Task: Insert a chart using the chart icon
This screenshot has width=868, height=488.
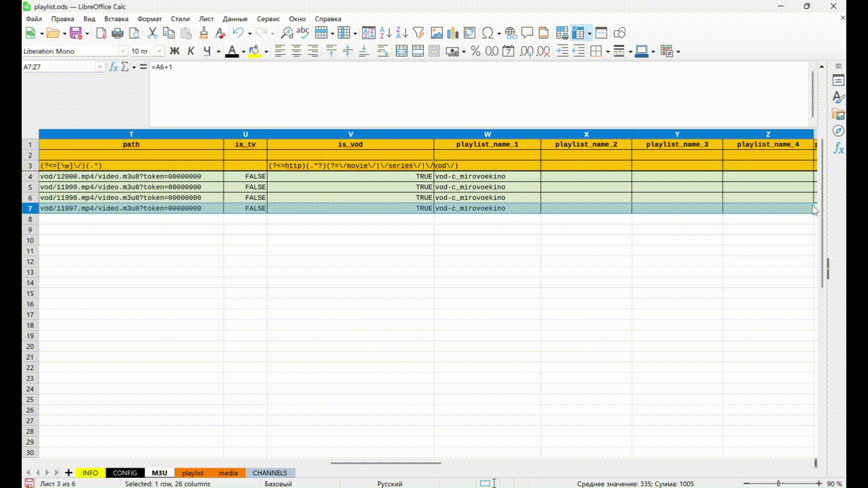Action: pyautogui.click(x=452, y=33)
